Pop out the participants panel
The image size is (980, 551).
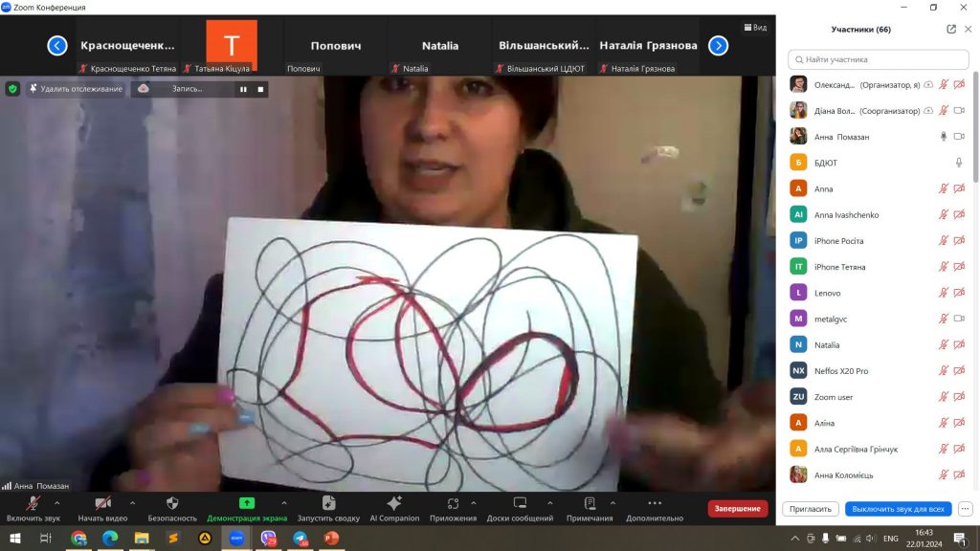(x=951, y=29)
